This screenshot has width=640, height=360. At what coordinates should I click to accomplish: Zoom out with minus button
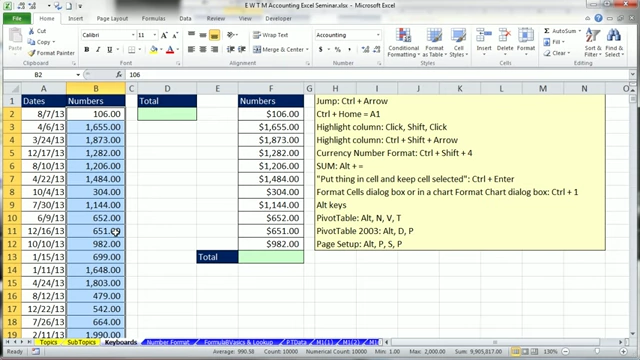pyautogui.click(x=566, y=351)
